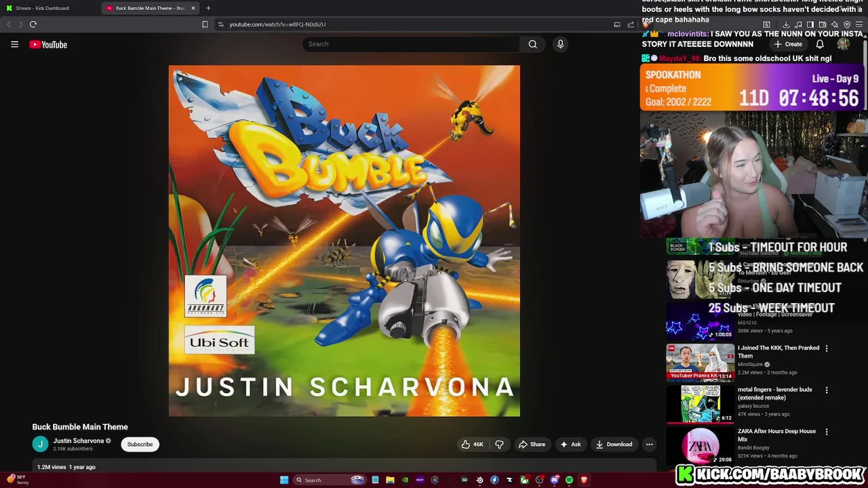This screenshot has height=488, width=868.
Task: Open NVIDIA app from taskbar
Action: (x=406, y=480)
